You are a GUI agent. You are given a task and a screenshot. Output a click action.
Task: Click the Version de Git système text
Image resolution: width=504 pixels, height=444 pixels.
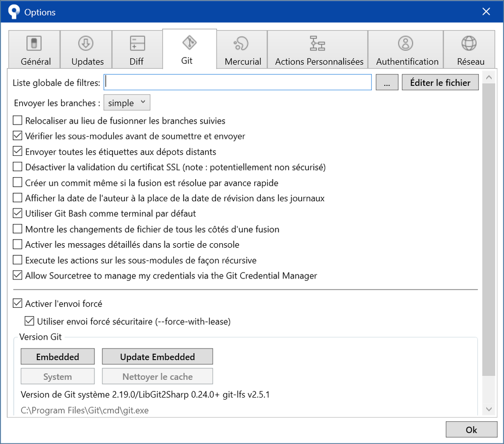(145, 395)
